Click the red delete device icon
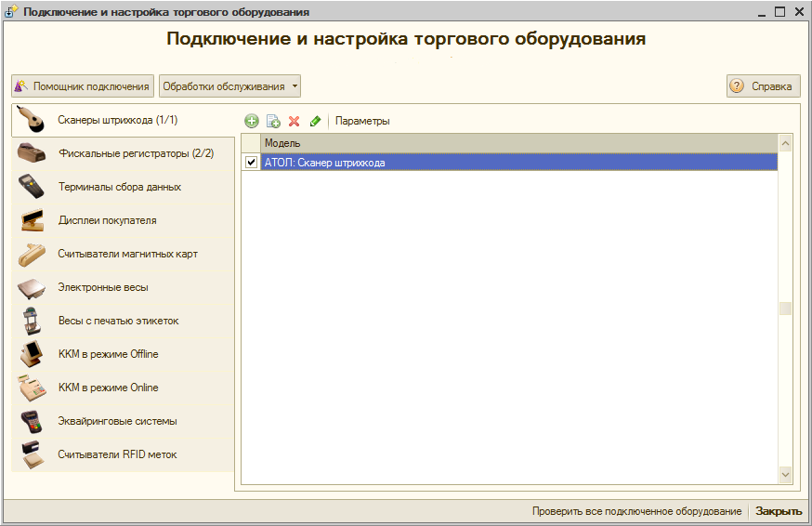The width and height of the screenshot is (812, 526). pos(295,121)
